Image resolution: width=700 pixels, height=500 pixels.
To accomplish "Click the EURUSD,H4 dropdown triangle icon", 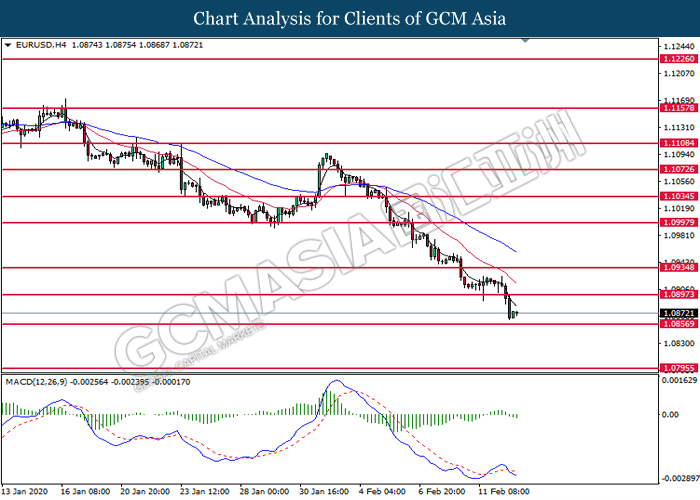I will coord(8,45).
